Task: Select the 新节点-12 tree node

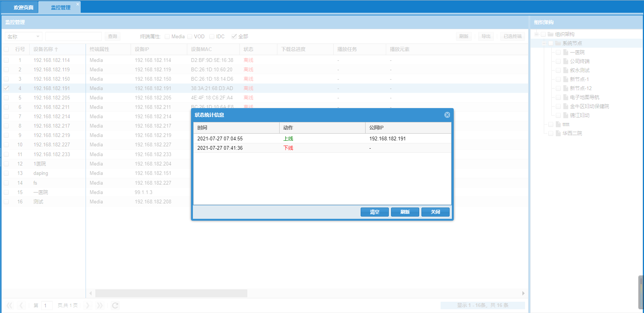Action: point(581,88)
